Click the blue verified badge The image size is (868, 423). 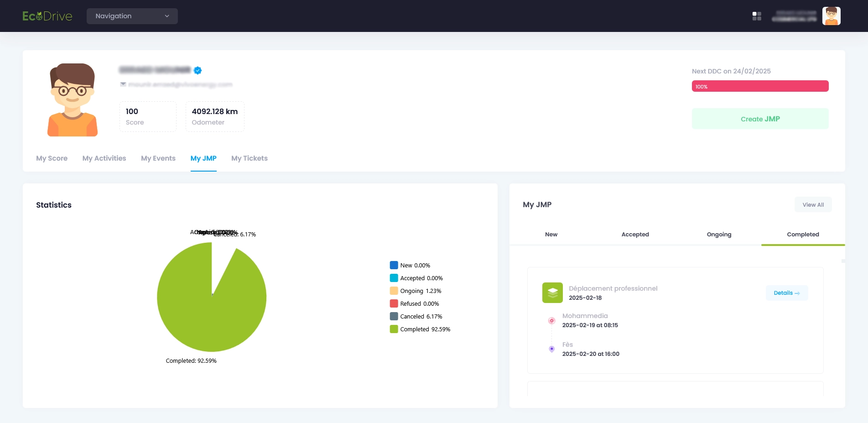(x=198, y=70)
